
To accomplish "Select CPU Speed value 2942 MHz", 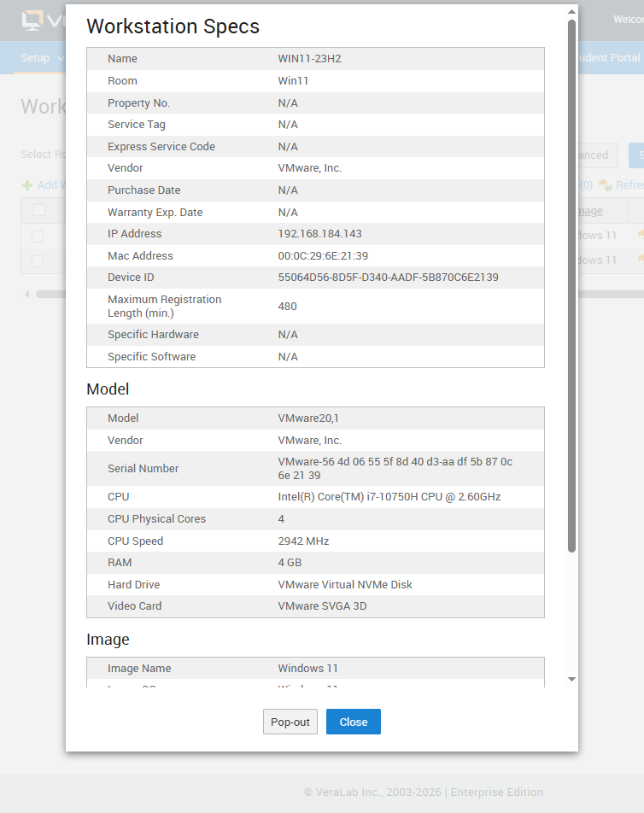I will [x=303, y=541].
